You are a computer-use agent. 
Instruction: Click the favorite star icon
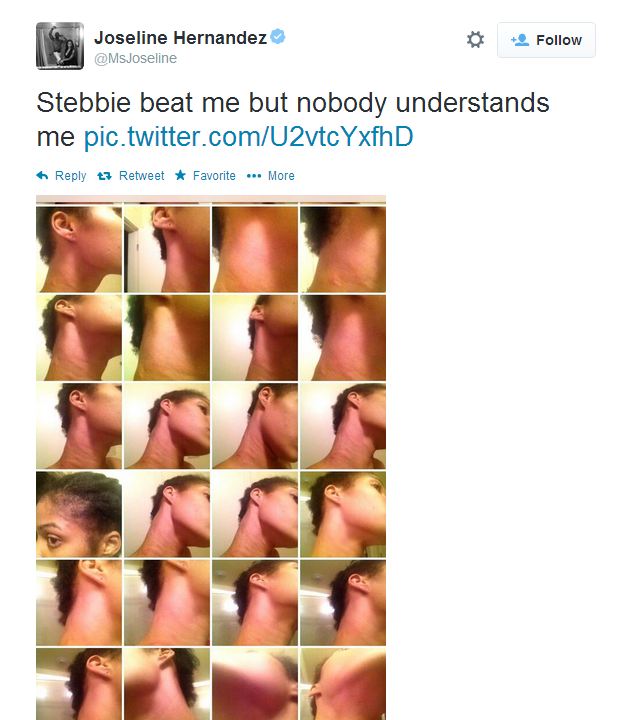tap(180, 175)
